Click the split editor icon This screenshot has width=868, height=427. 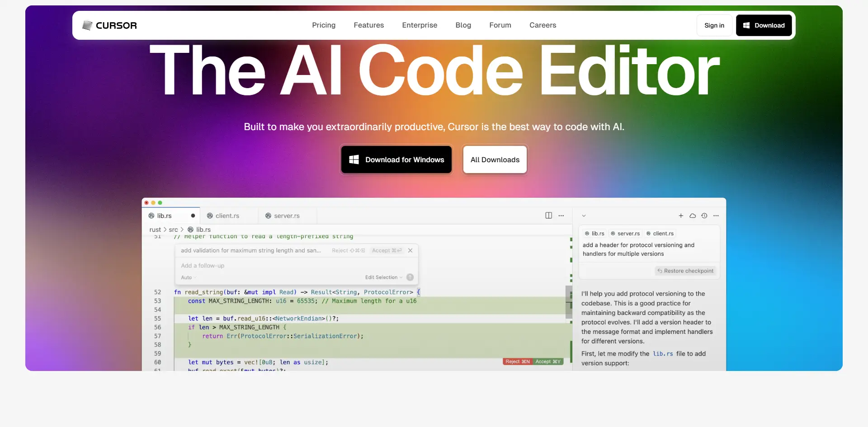pos(548,216)
